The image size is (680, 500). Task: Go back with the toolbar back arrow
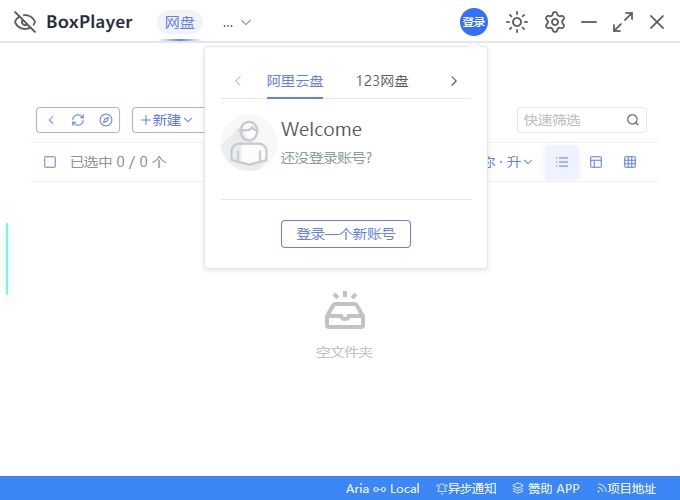pos(51,120)
